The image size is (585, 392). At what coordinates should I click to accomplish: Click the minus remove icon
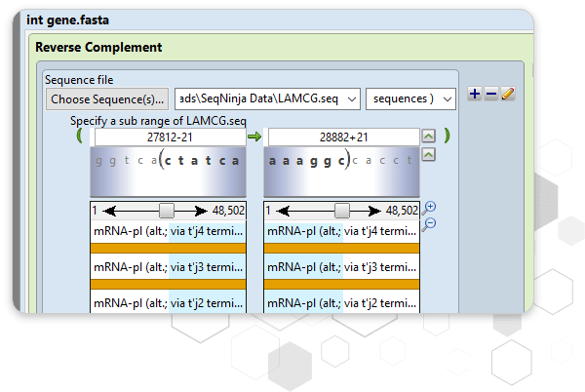491,94
